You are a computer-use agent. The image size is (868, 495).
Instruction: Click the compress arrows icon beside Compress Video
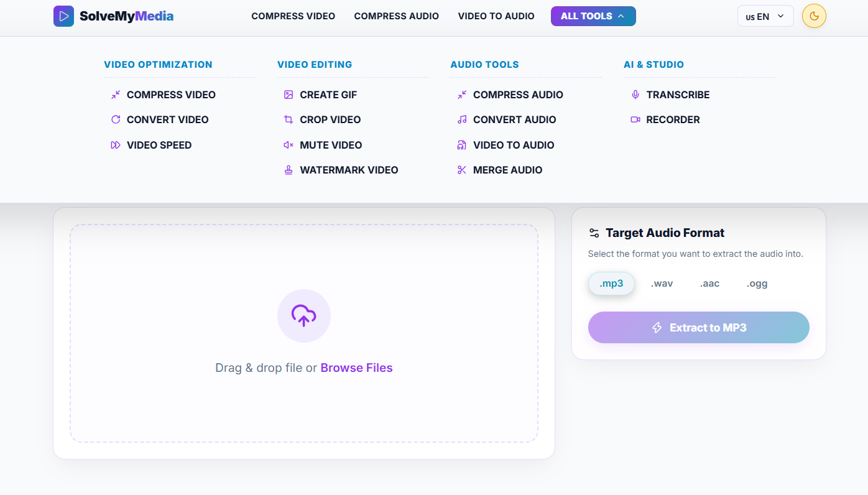(116, 95)
